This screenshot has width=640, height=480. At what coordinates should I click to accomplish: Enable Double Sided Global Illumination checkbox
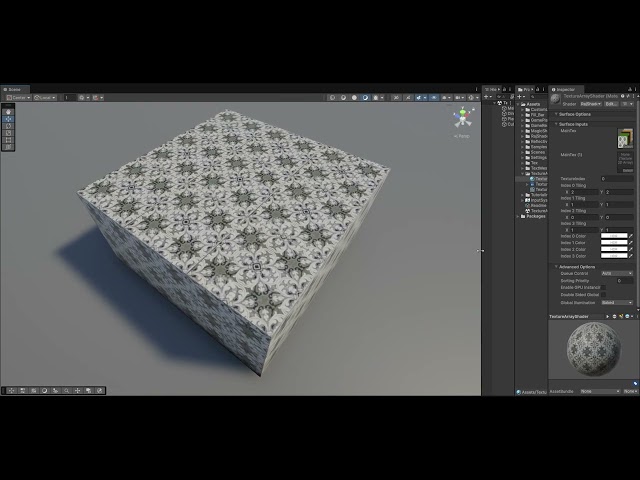[x=603, y=295]
